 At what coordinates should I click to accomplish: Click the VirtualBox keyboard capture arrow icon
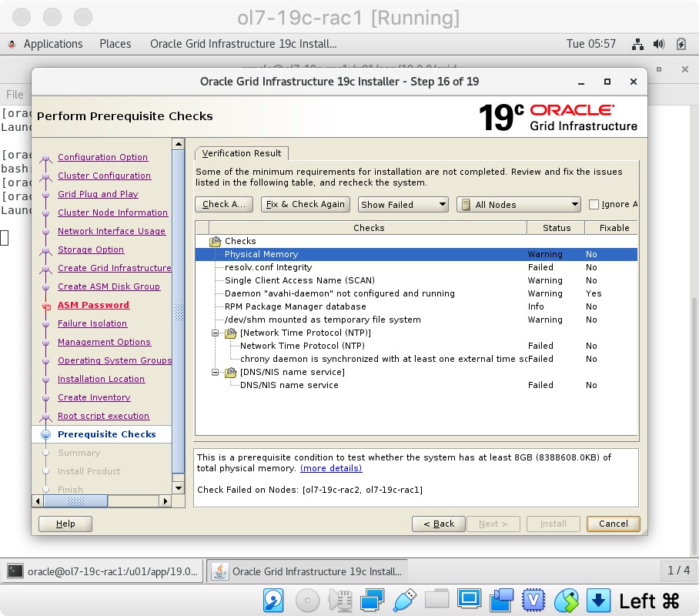tap(598, 601)
